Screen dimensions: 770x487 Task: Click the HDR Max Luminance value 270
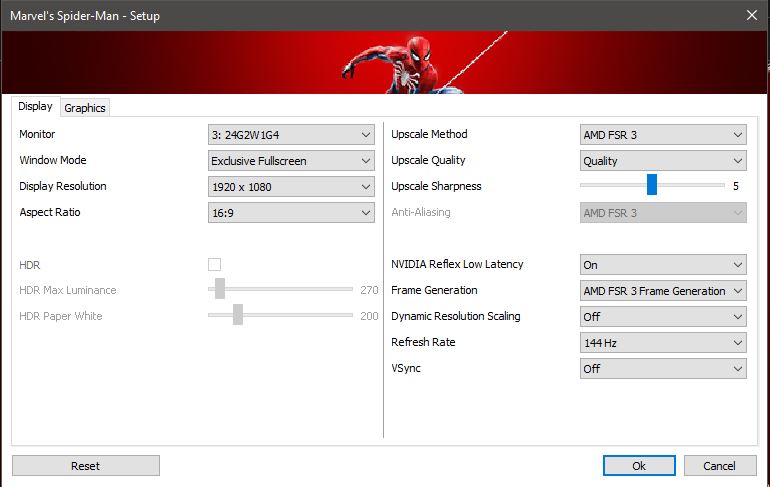tap(369, 290)
